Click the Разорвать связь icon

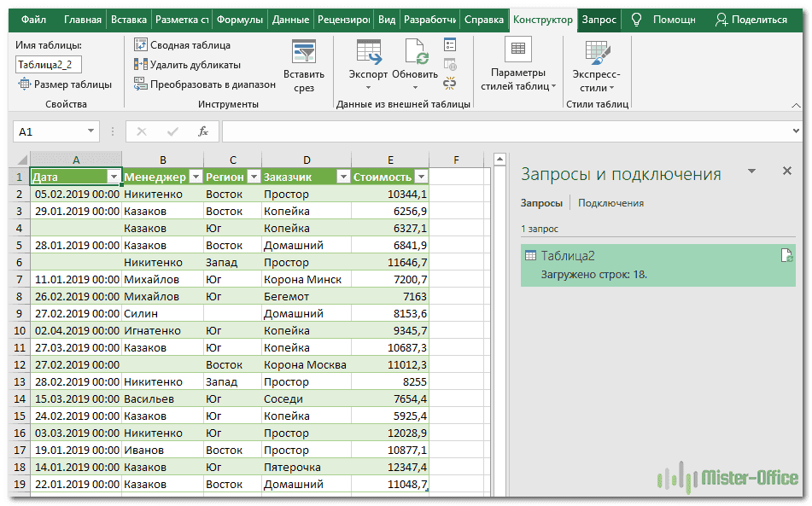click(450, 83)
